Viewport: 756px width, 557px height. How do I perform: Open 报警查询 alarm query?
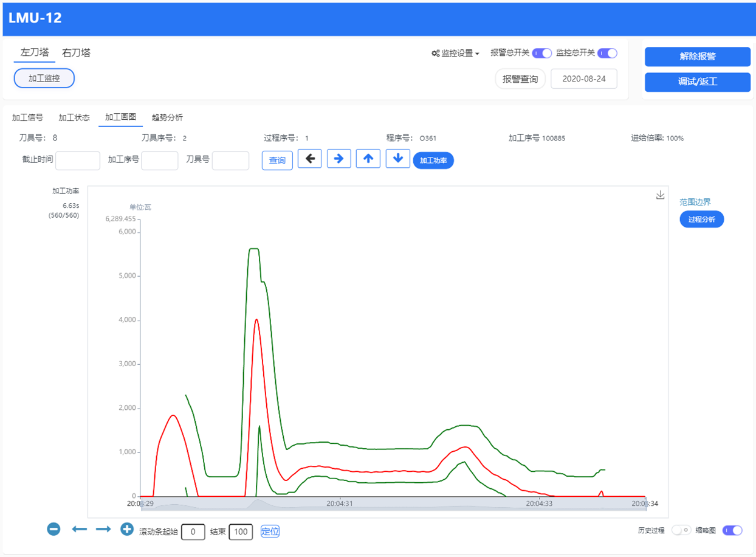[520, 79]
